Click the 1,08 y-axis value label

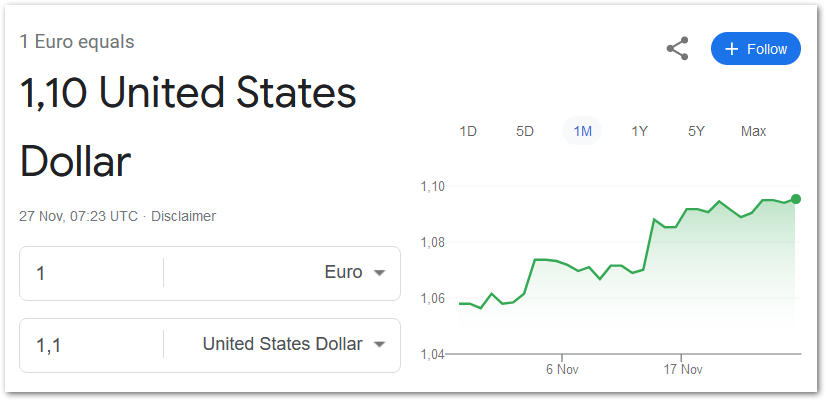tap(433, 242)
